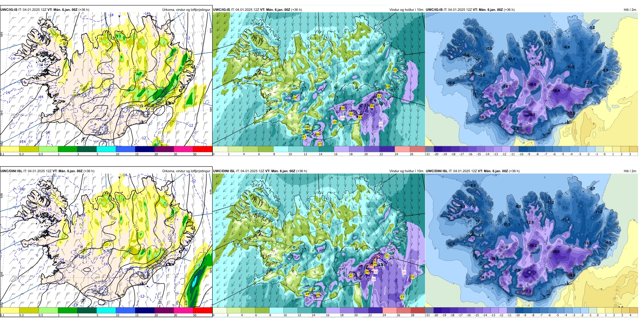
Task: Click the -12.7 reading on DINI temperature map
Action: click(x=451, y=244)
